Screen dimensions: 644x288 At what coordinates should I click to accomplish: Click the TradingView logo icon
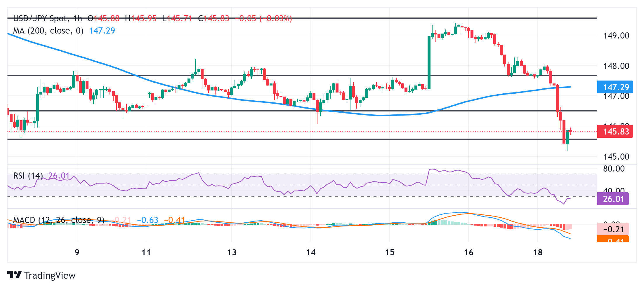pos(14,275)
